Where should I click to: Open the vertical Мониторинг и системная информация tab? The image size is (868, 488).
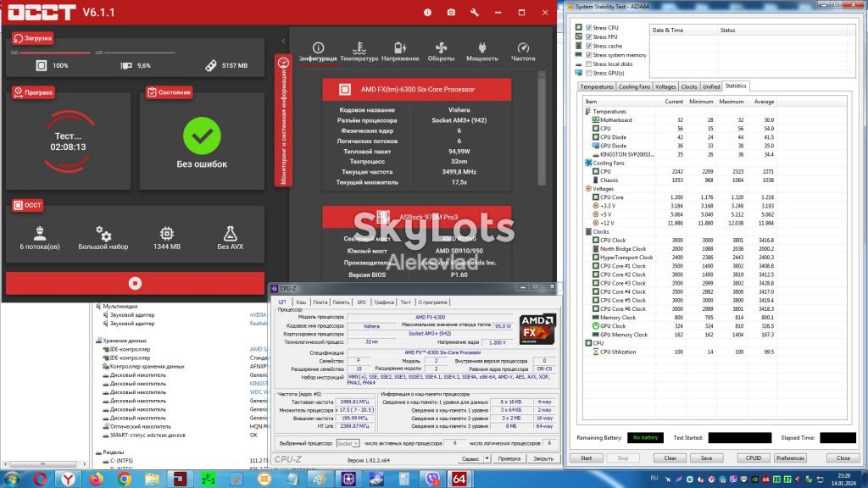(x=283, y=120)
